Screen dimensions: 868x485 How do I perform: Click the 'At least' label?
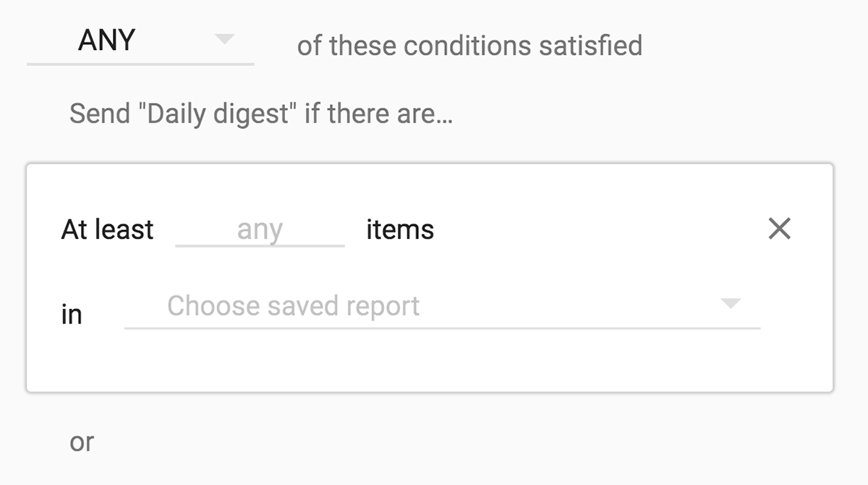(x=107, y=229)
